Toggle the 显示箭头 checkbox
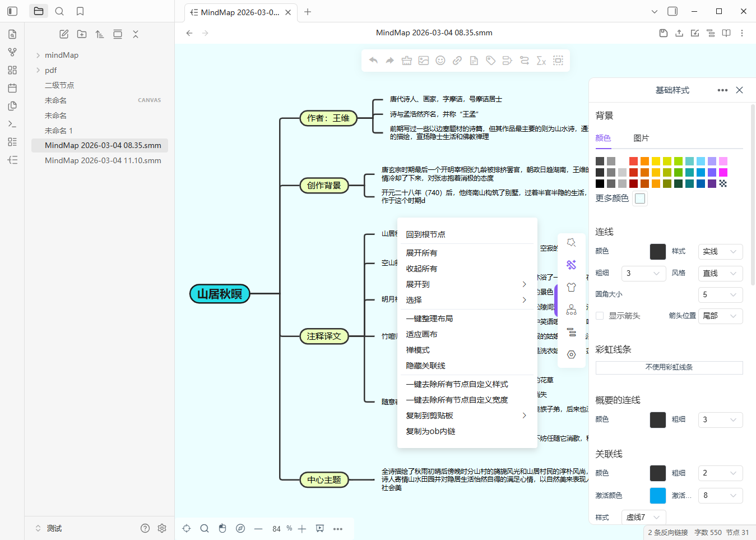The width and height of the screenshot is (756, 540). click(x=600, y=316)
